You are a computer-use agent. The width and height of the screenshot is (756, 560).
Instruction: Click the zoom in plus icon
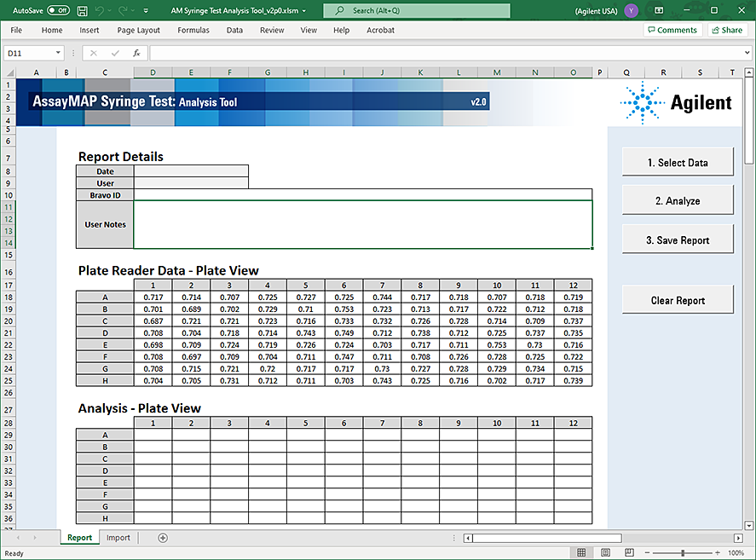(x=718, y=553)
